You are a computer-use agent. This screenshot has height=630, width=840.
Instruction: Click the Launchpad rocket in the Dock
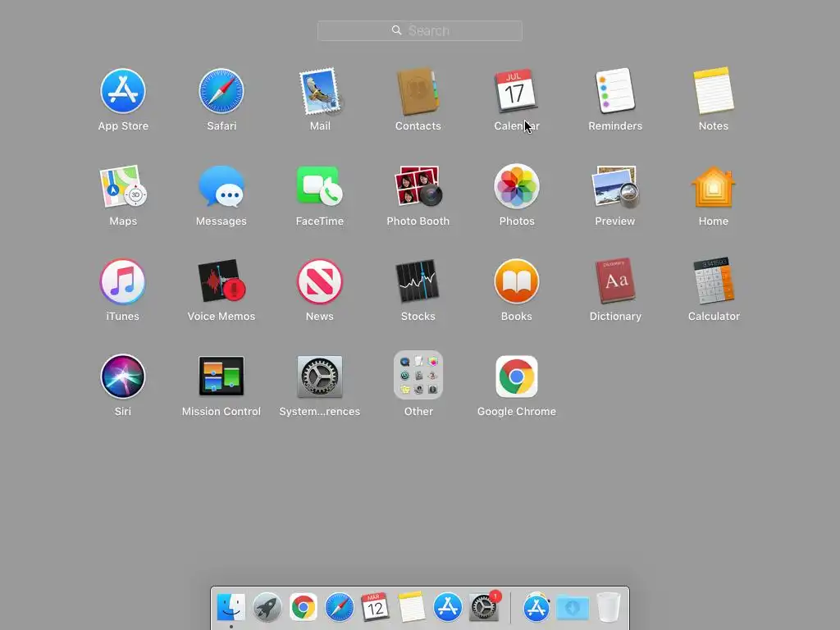coord(267,607)
